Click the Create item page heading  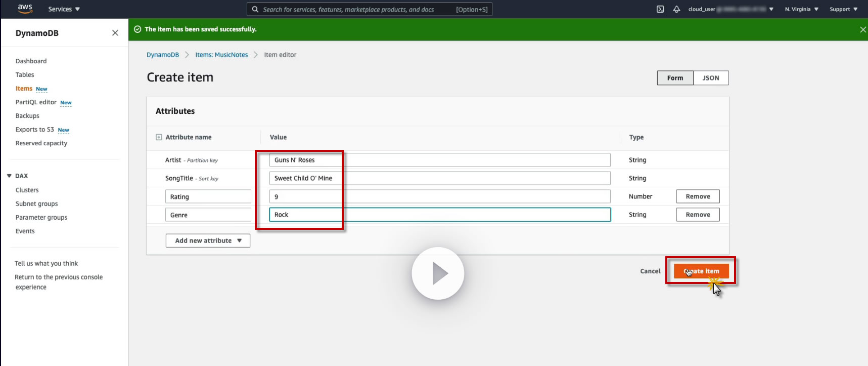coord(180,77)
